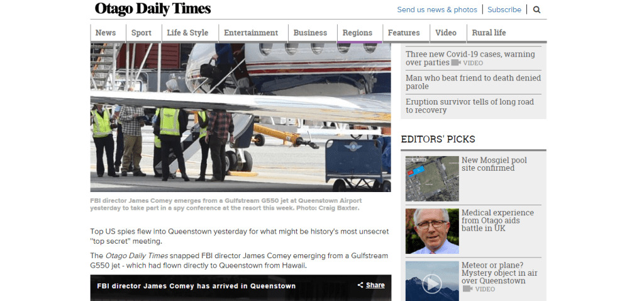Go to the Entertainment section

[251, 33]
